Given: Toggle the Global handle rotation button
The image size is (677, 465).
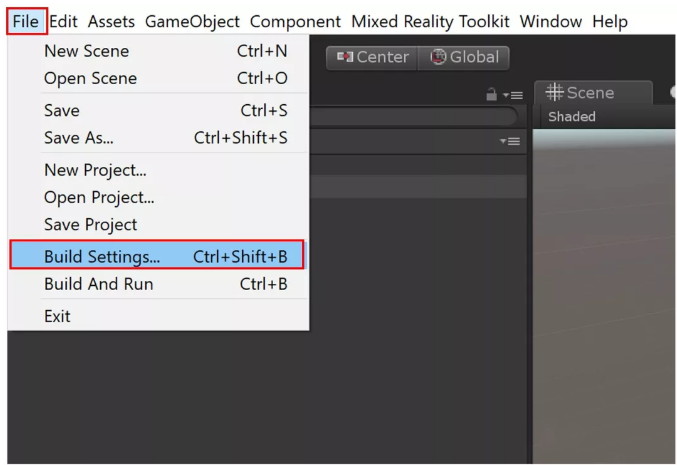Looking at the screenshot, I should coord(464,57).
